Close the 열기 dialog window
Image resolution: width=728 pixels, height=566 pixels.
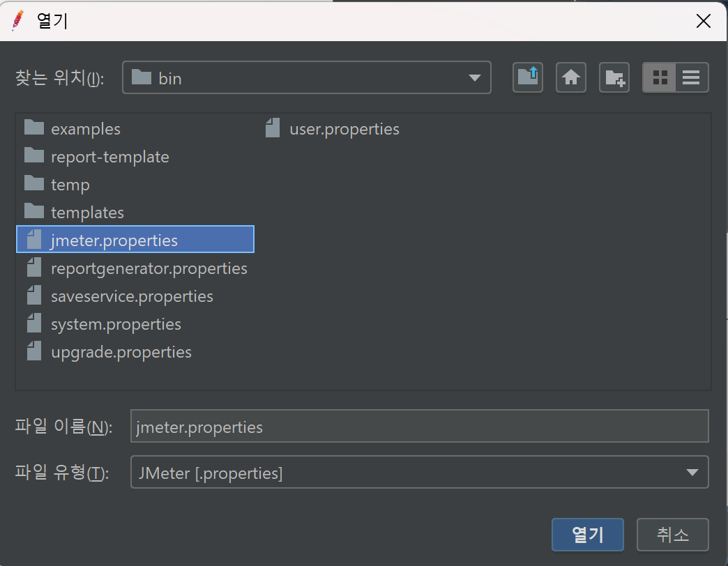pyautogui.click(x=704, y=20)
